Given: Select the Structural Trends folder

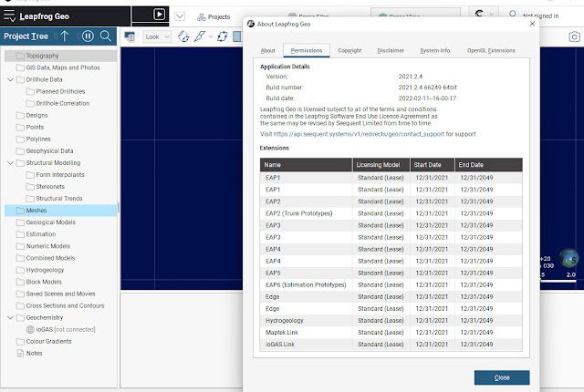Looking at the screenshot, I should tap(55, 199).
